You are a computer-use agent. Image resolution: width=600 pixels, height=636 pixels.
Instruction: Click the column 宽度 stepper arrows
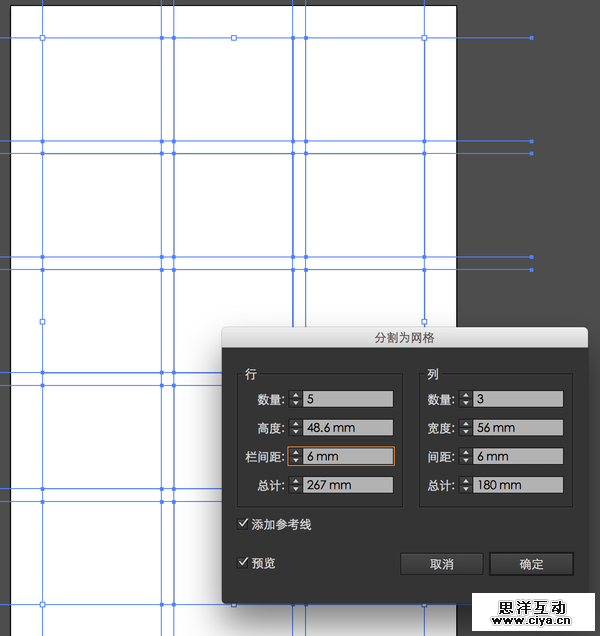[465, 428]
